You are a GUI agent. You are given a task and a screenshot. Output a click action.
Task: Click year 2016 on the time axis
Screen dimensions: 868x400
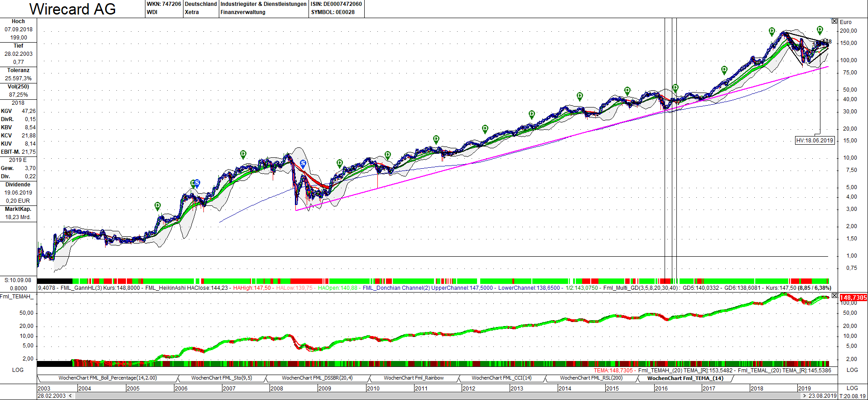point(661,388)
